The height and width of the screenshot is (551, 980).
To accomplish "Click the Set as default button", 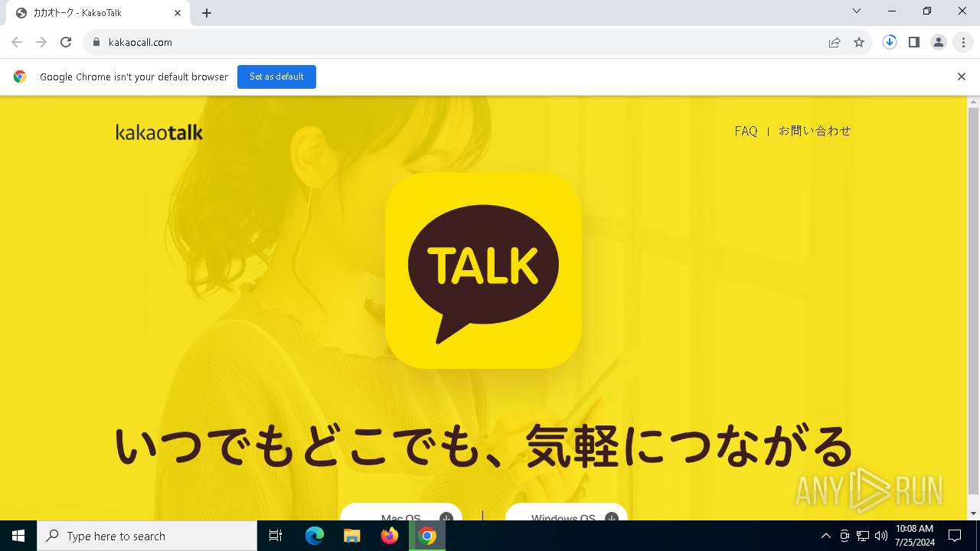I will pos(276,77).
